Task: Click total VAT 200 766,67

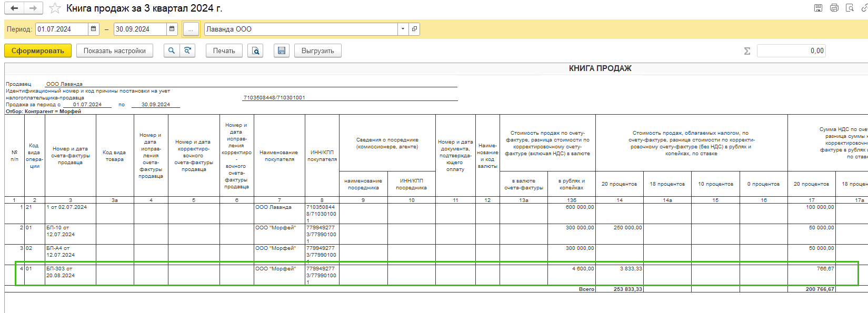Action: coord(820,289)
